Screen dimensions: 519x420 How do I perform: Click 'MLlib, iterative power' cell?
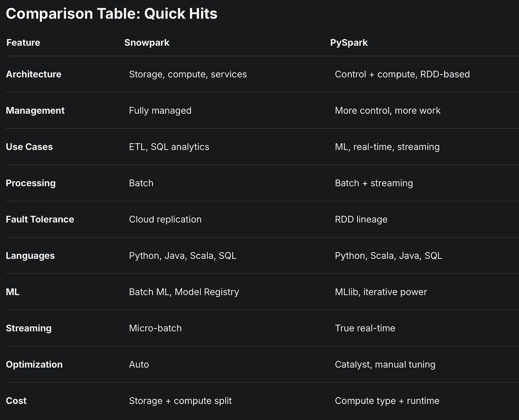381,292
